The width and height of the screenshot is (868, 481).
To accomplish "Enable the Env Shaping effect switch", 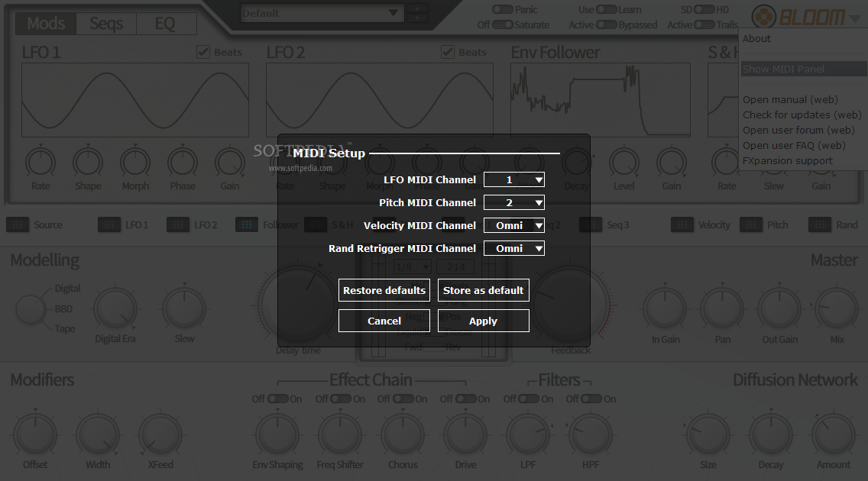I will click(x=278, y=399).
